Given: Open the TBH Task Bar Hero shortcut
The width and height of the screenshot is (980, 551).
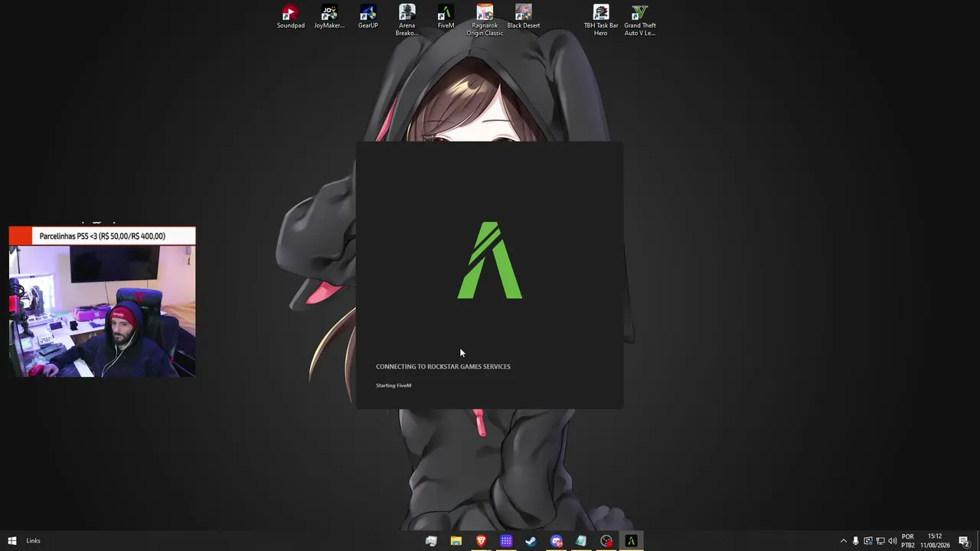Looking at the screenshot, I should tap(601, 20).
